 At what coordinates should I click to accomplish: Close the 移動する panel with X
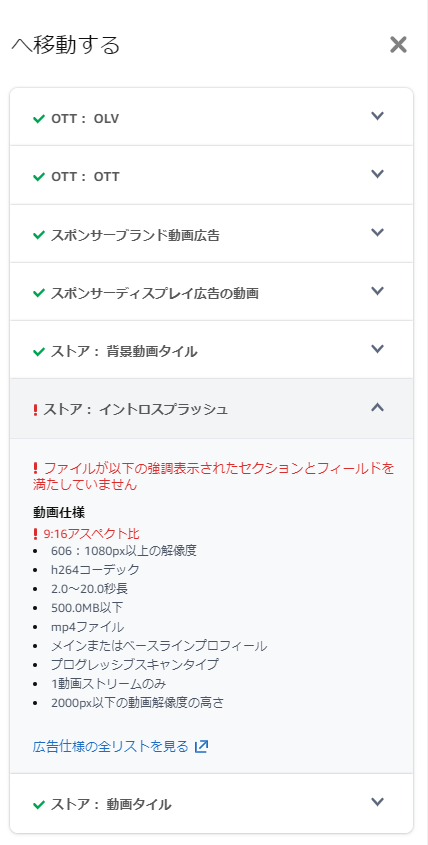point(398,45)
